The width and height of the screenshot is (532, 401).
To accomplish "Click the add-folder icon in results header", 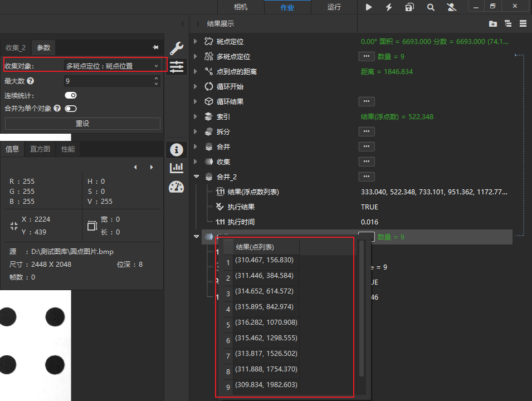I will click(493, 23).
